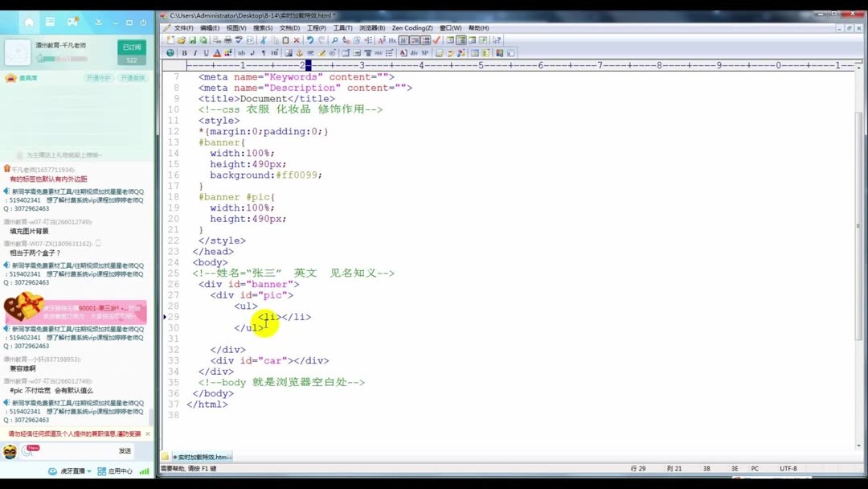This screenshot has height=489, width=868.
Task: Insert a table using the table toolbar icon
Action: point(345,51)
